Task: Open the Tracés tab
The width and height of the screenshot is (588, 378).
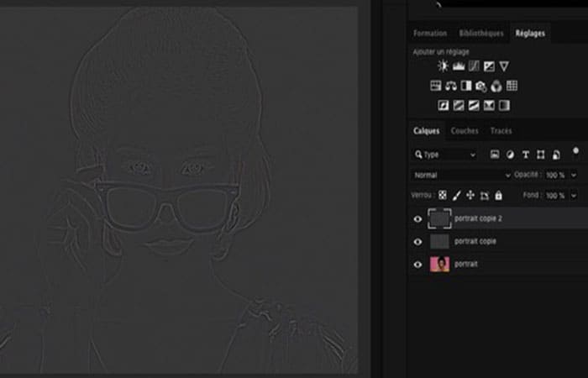Action: 501,131
